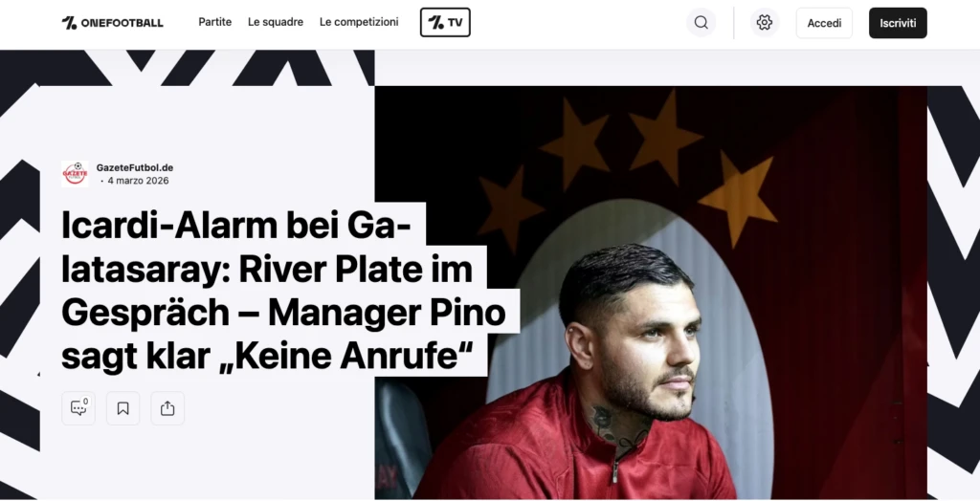980x501 pixels.
Task: Click the OneFootball slash logo icon
Action: 69,23
